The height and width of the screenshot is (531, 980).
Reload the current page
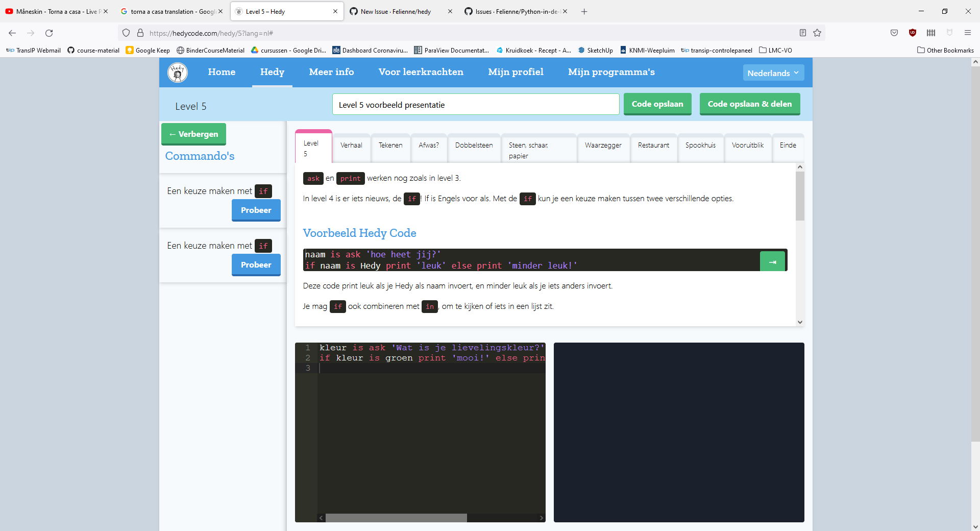(49, 33)
